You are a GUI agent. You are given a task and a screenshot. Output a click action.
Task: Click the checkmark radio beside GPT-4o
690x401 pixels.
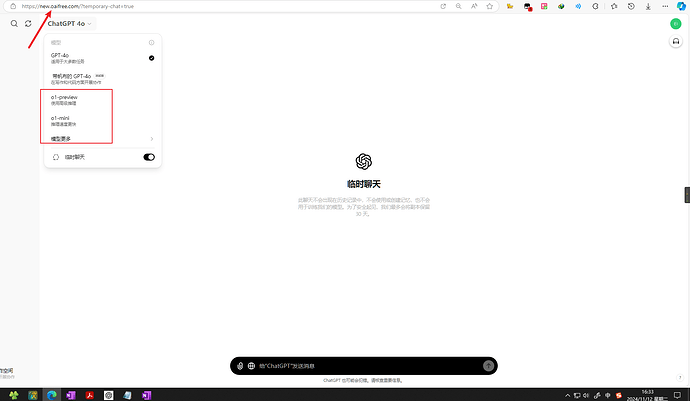[x=151, y=58]
